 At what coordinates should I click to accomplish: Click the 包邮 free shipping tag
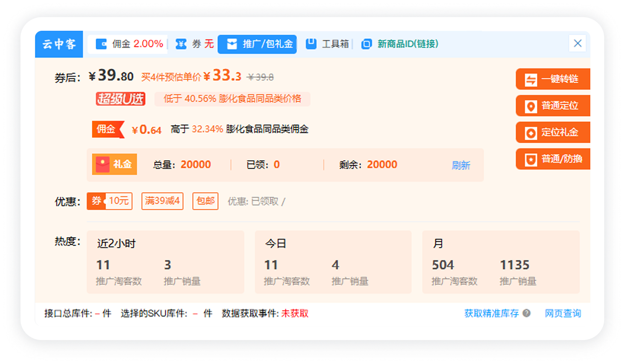coord(205,201)
